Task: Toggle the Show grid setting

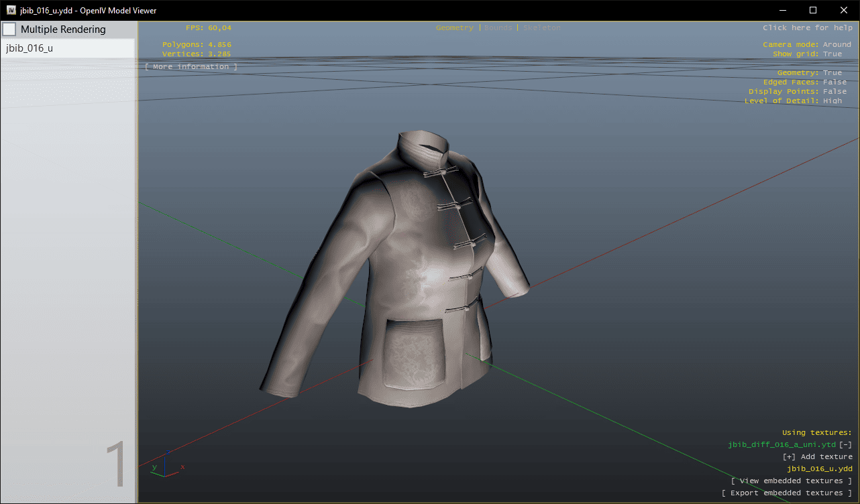Action: click(832, 54)
